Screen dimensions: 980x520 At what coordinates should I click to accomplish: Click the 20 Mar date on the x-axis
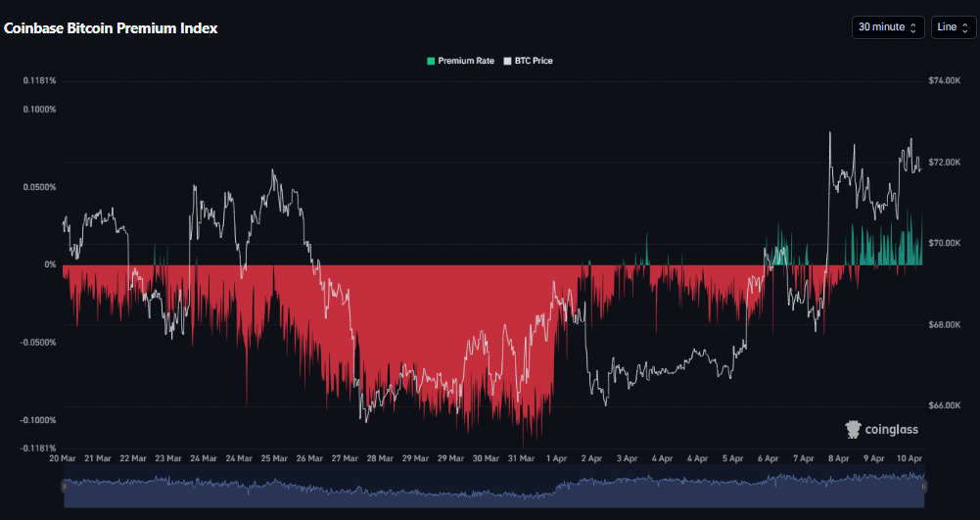coord(63,457)
